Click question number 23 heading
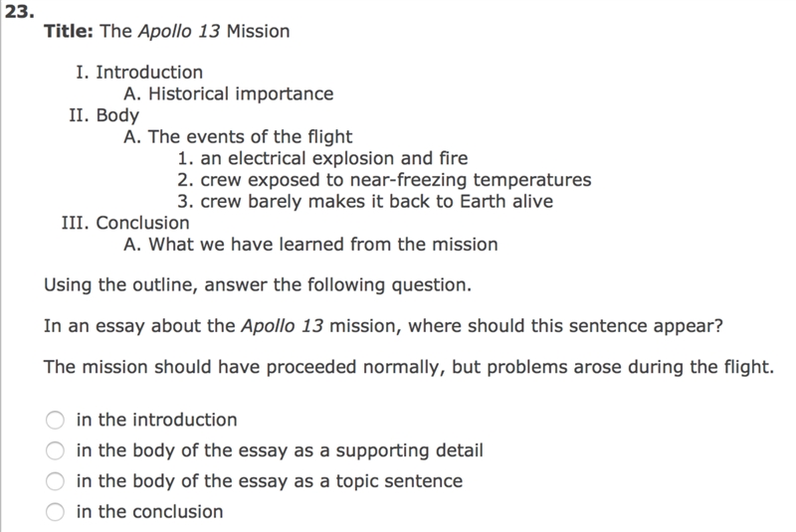 point(19,11)
